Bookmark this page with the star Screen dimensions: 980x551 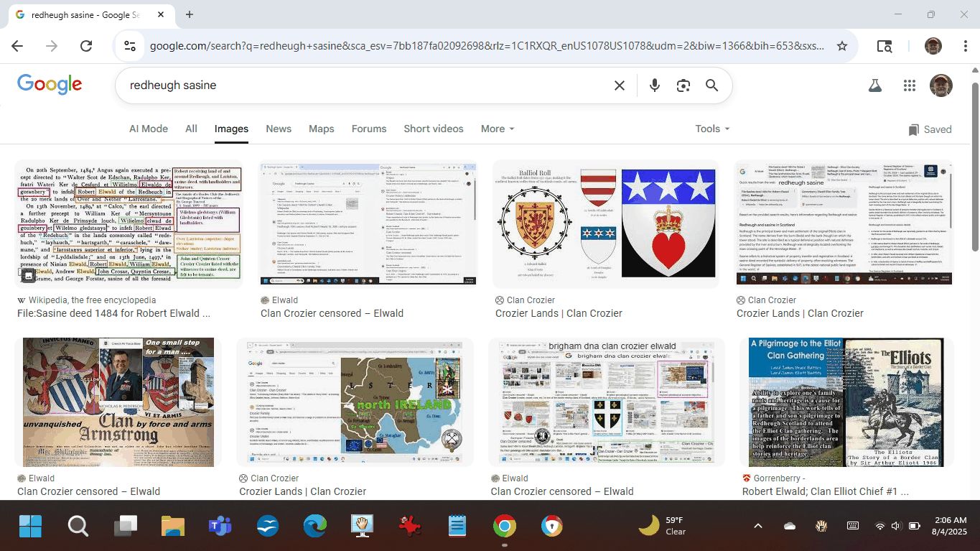point(842,46)
